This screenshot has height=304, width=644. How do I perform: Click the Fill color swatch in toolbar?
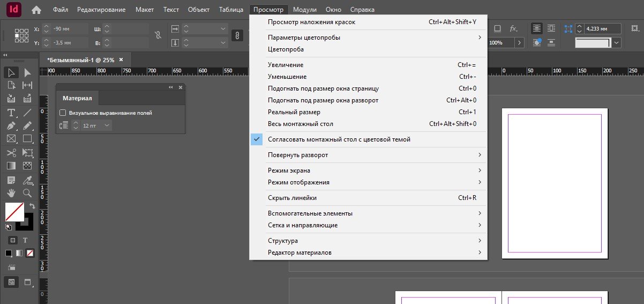[x=14, y=211]
